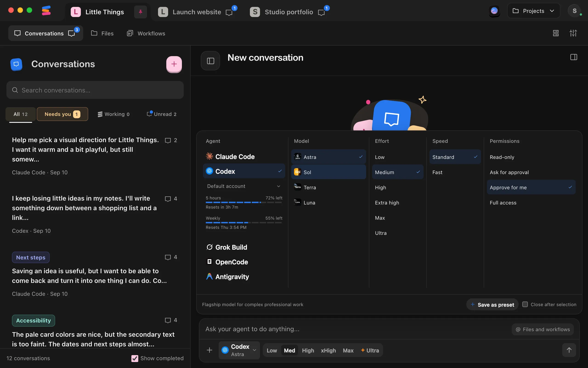The width and height of the screenshot is (588, 368).
Task: Enable Close after selection checkbox
Action: (525, 304)
